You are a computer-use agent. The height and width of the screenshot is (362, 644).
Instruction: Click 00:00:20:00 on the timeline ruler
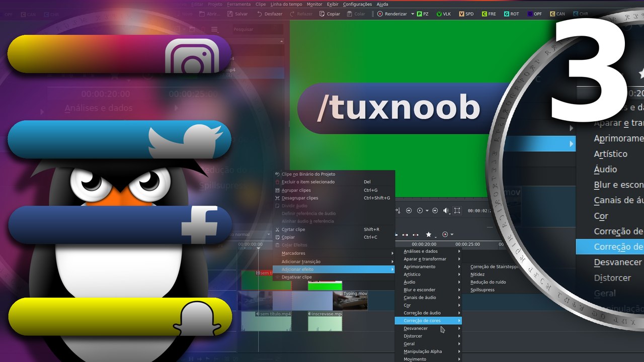[424, 244]
